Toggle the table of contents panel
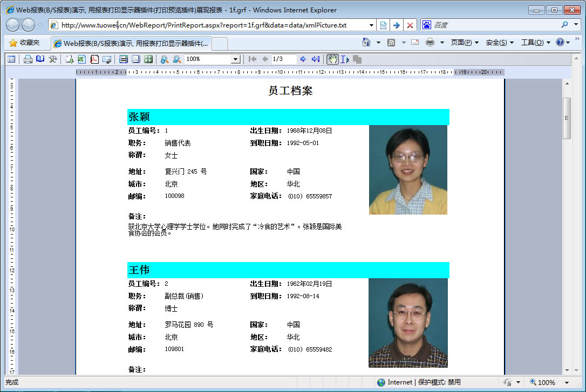 click(x=11, y=59)
